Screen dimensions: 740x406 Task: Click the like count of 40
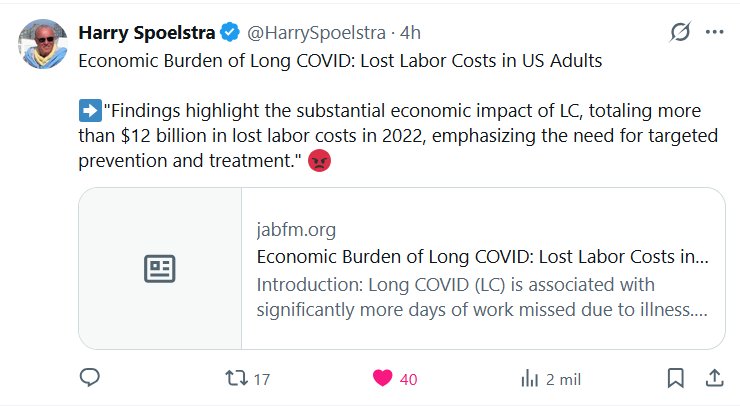click(408, 379)
